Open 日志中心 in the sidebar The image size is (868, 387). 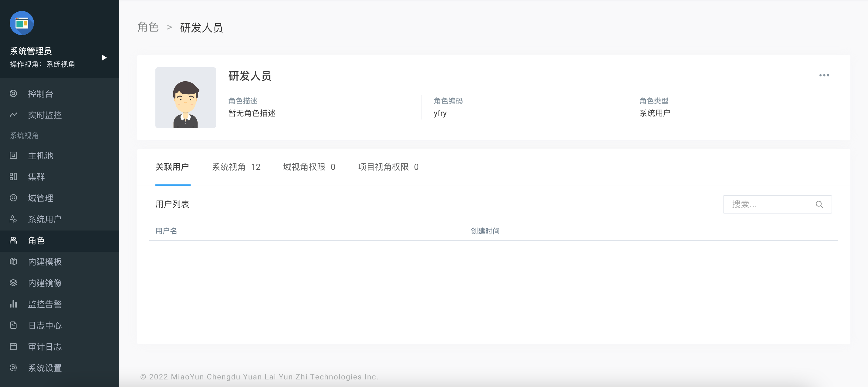45,325
